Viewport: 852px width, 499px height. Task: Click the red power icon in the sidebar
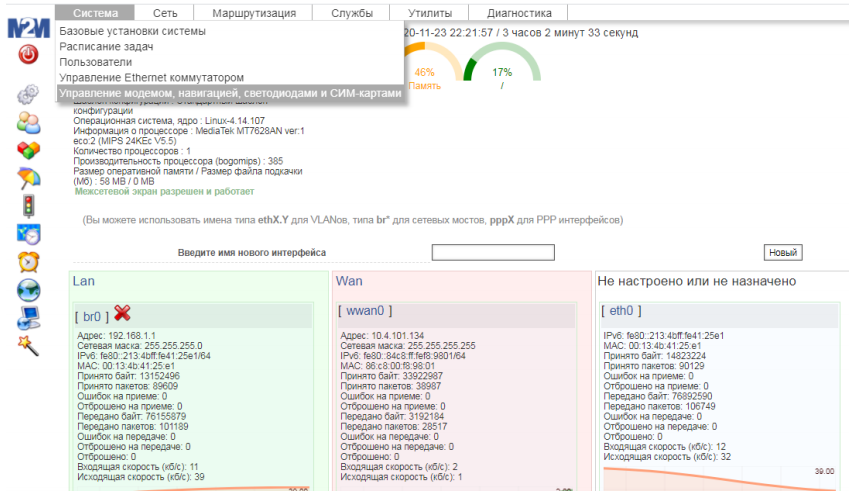(x=28, y=55)
